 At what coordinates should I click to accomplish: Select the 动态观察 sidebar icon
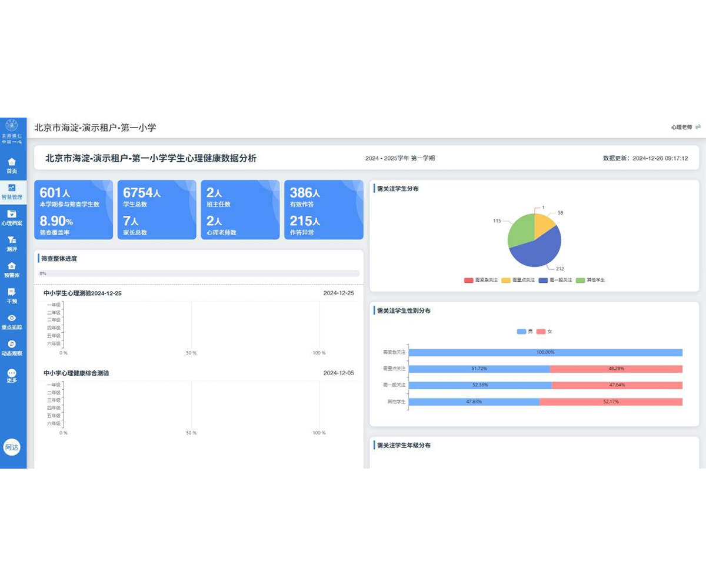click(x=12, y=347)
